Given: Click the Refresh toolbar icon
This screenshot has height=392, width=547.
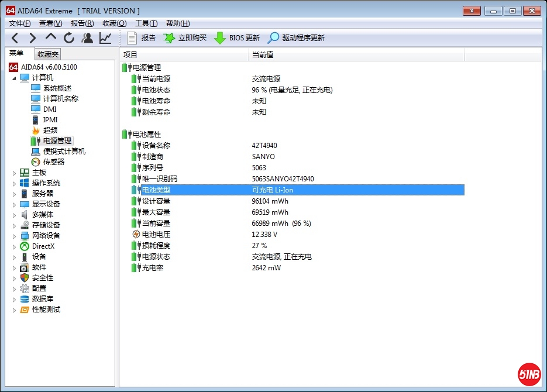Looking at the screenshot, I should coord(69,38).
